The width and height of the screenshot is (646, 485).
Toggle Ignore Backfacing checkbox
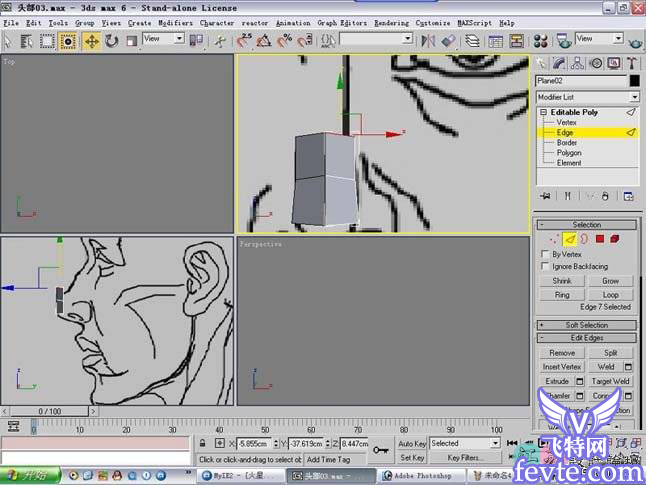point(545,267)
